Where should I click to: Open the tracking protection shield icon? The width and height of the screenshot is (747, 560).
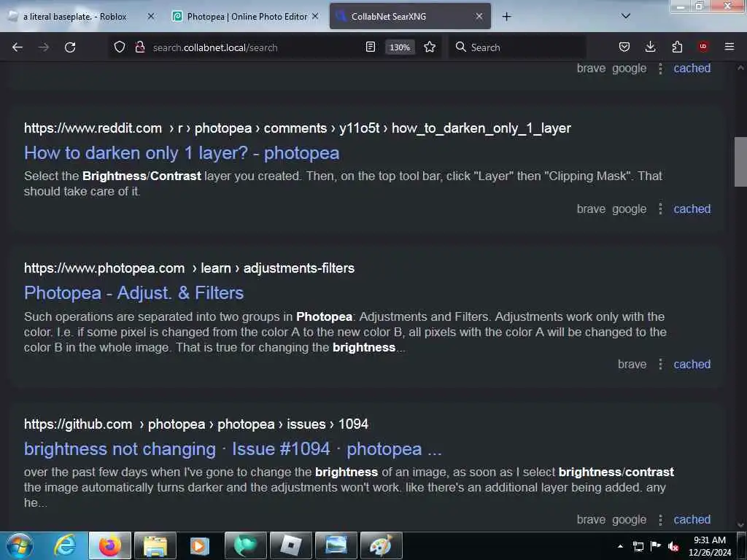click(x=120, y=47)
